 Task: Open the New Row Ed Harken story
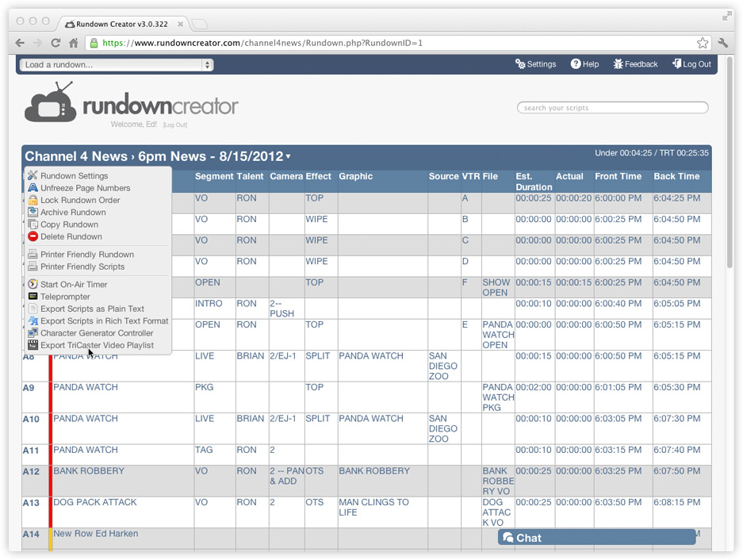96,534
